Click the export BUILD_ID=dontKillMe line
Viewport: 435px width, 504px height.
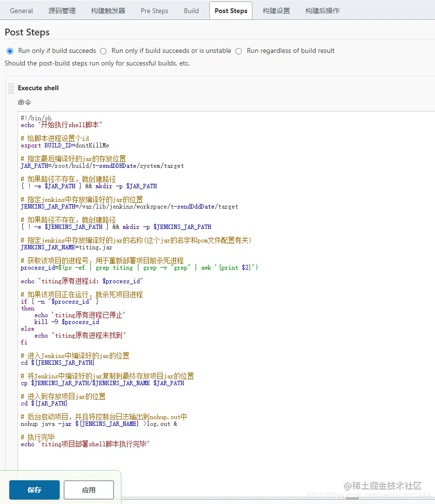click(x=65, y=146)
